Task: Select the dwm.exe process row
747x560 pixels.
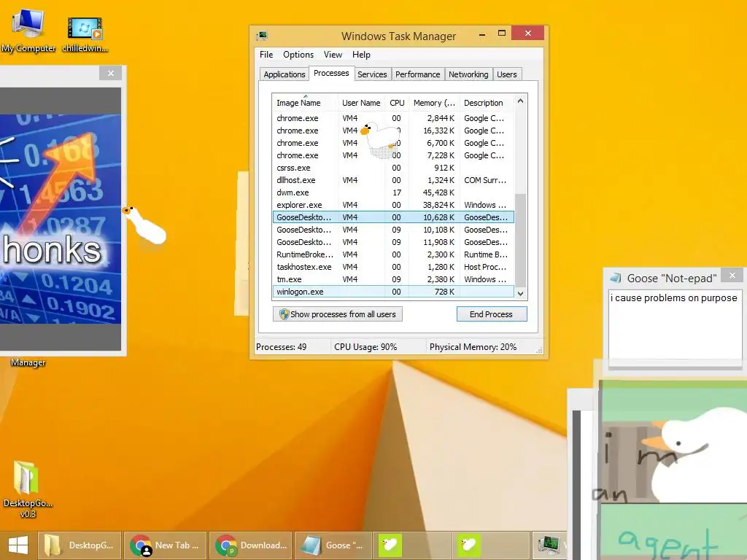Action: [393, 192]
